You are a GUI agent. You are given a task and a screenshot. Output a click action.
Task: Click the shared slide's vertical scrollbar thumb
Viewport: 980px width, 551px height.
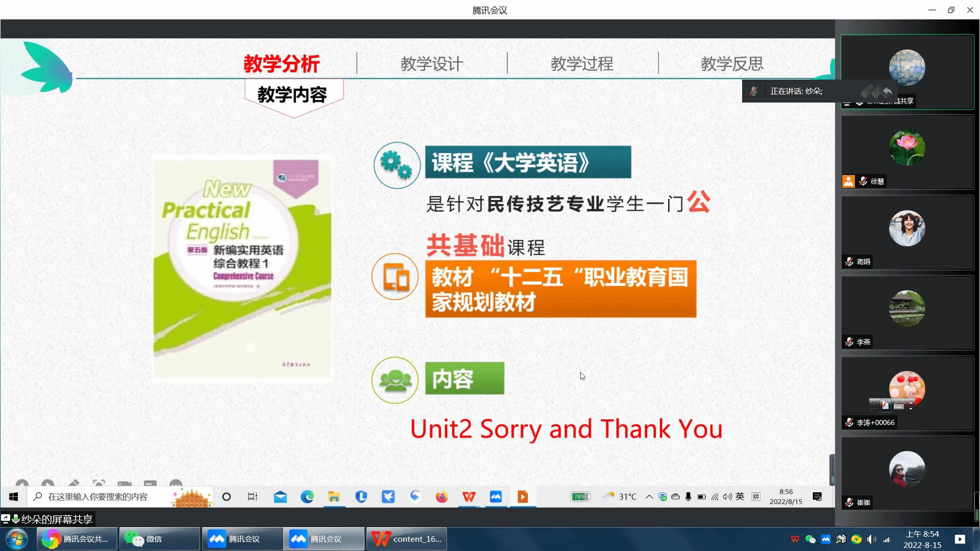coord(832,469)
